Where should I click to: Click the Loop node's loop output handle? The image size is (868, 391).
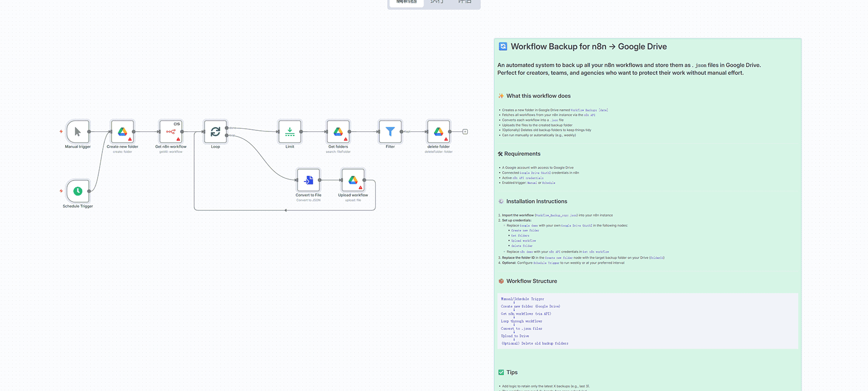pos(227,136)
